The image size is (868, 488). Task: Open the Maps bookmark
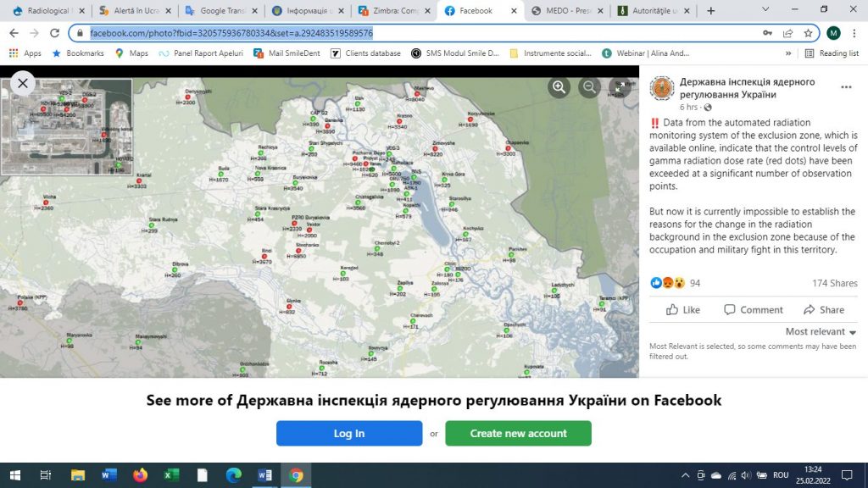(131, 53)
